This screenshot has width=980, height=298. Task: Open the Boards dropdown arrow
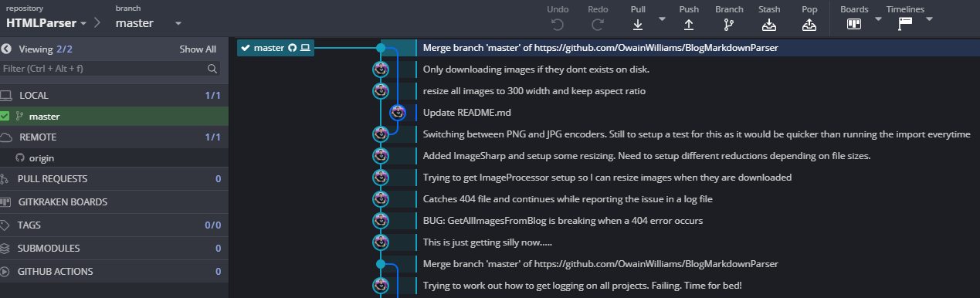coord(878,19)
